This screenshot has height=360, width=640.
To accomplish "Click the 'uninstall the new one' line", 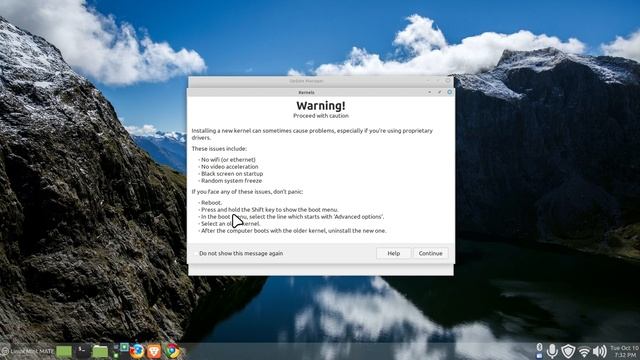I will tap(292, 231).
